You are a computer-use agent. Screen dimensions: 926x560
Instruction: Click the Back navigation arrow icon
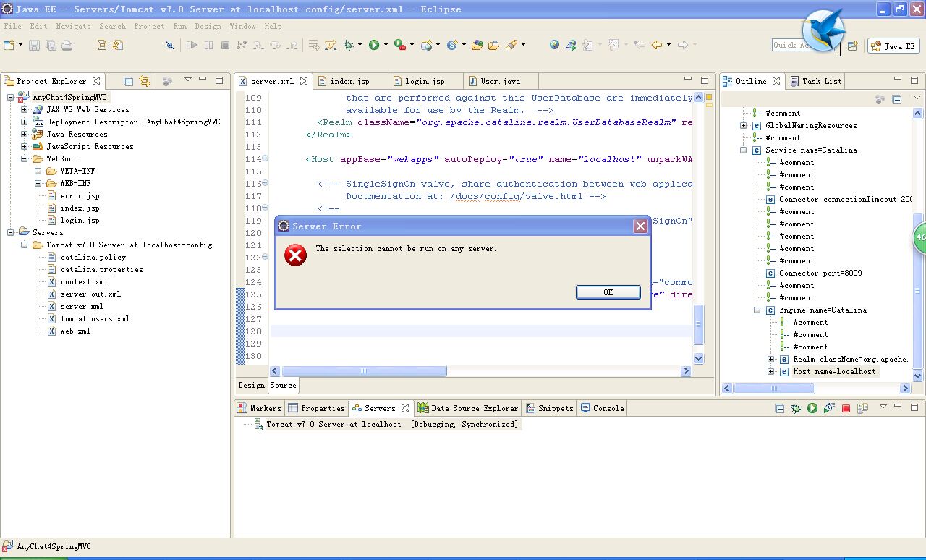click(x=657, y=45)
